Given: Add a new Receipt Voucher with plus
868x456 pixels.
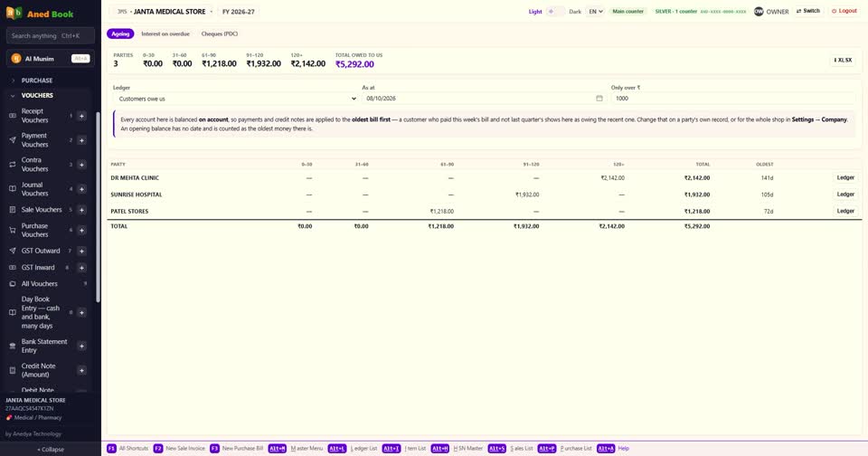Looking at the screenshot, I should click(81, 116).
